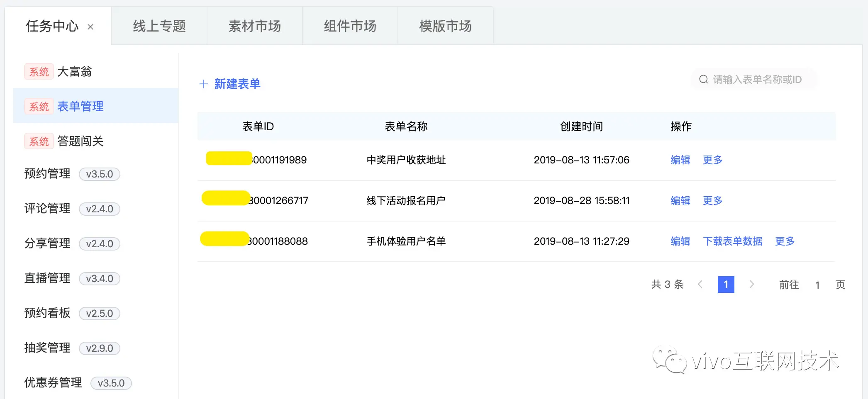This screenshot has width=868, height=399.
Task: Click the date 2019-08-13 11:57:06
Action: point(582,160)
